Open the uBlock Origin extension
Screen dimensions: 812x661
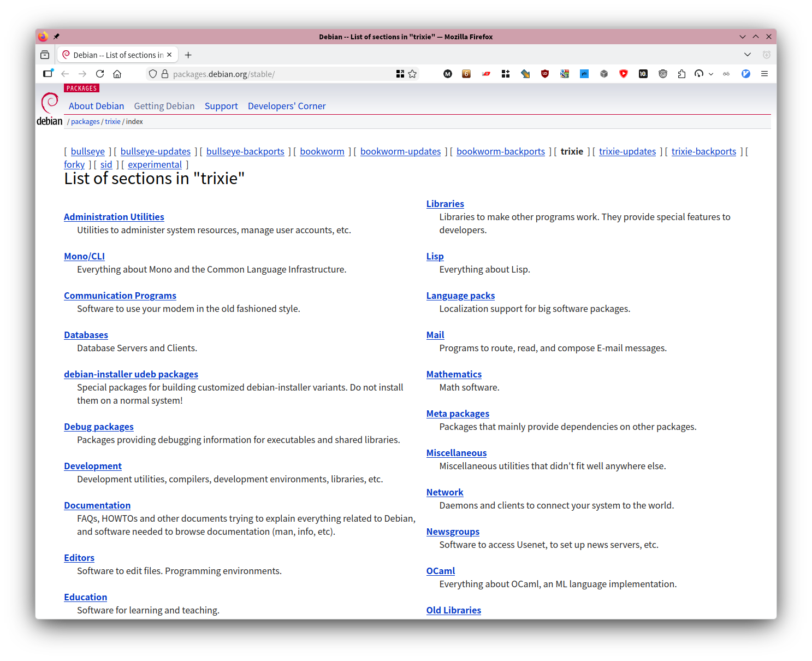(544, 74)
